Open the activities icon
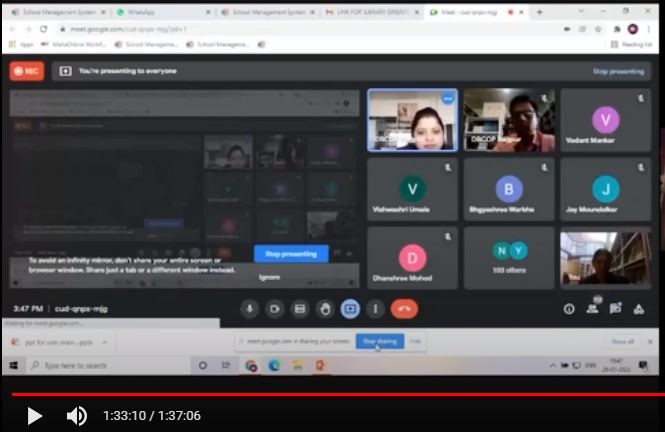The height and width of the screenshot is (432, 665). point(638,309)
